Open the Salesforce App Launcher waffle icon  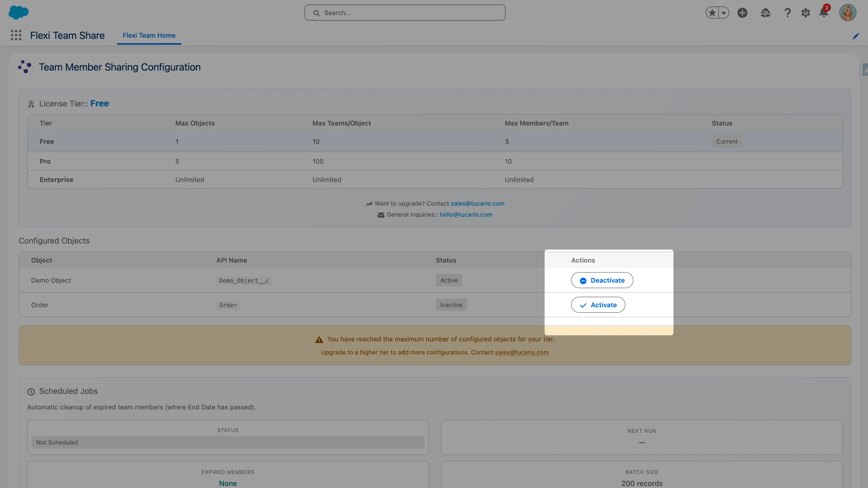coord(16,35)
